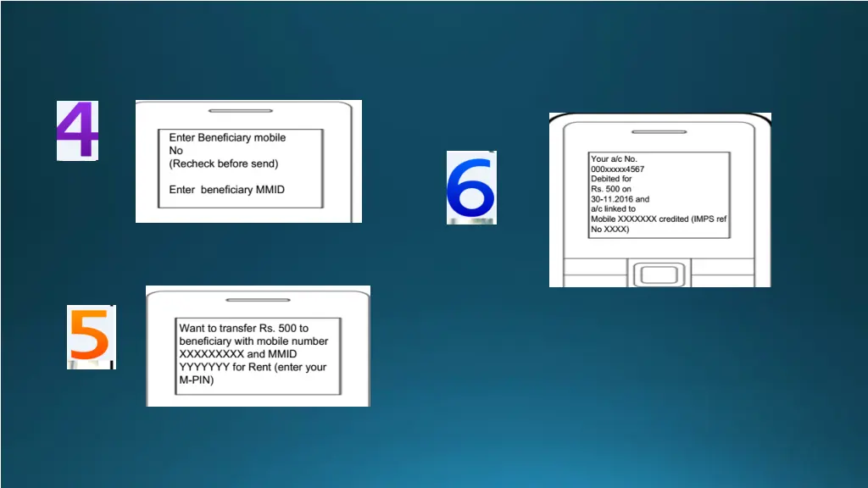Tap the earpiece slot on the step 6 phone
Image resolution: width=868 pixels, height=488 pixels.
click(659, 124)
